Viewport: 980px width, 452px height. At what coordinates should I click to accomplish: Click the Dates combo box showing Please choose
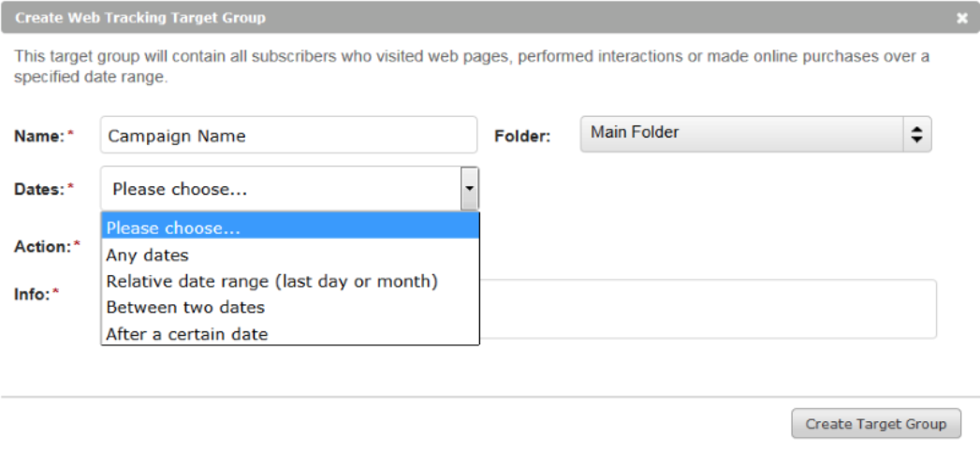pyautogui.click(x=289, y=189)
